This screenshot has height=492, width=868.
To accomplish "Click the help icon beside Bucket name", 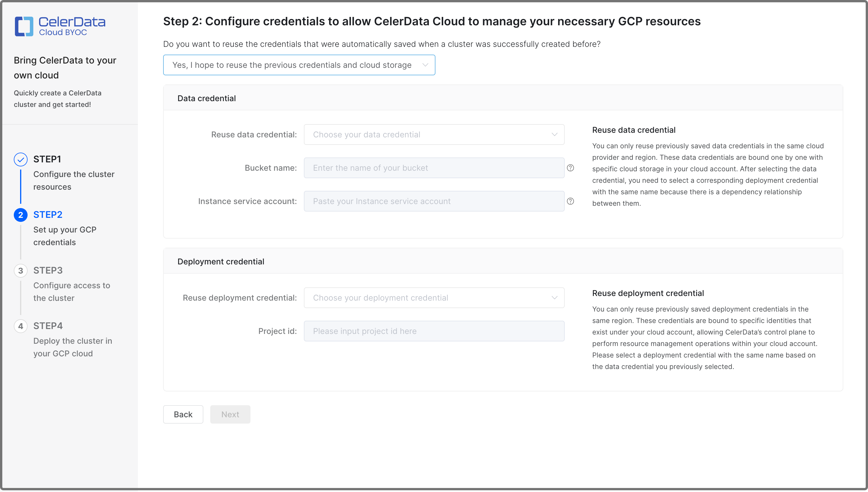I will [x=571, y=168].
